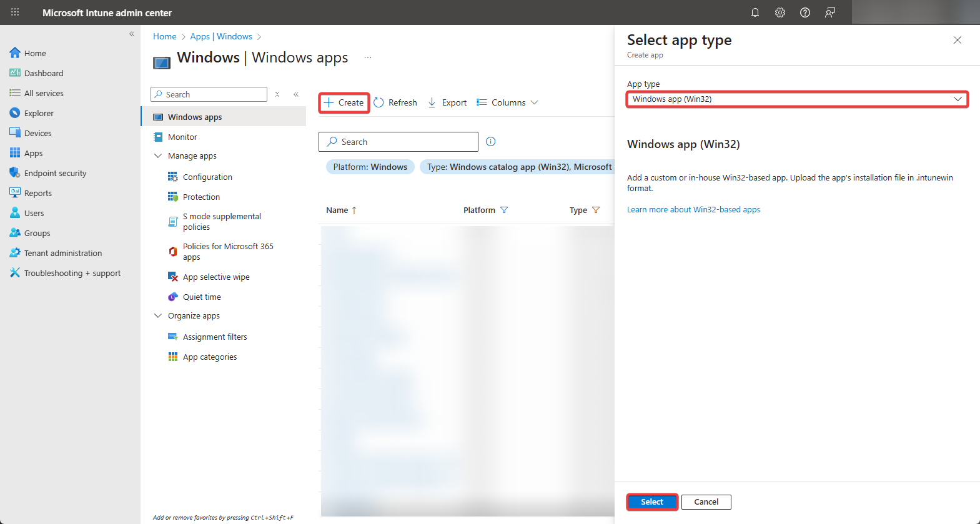Close the Select app type pane
This screenshot has height=524, width=980.
point(957,40)
